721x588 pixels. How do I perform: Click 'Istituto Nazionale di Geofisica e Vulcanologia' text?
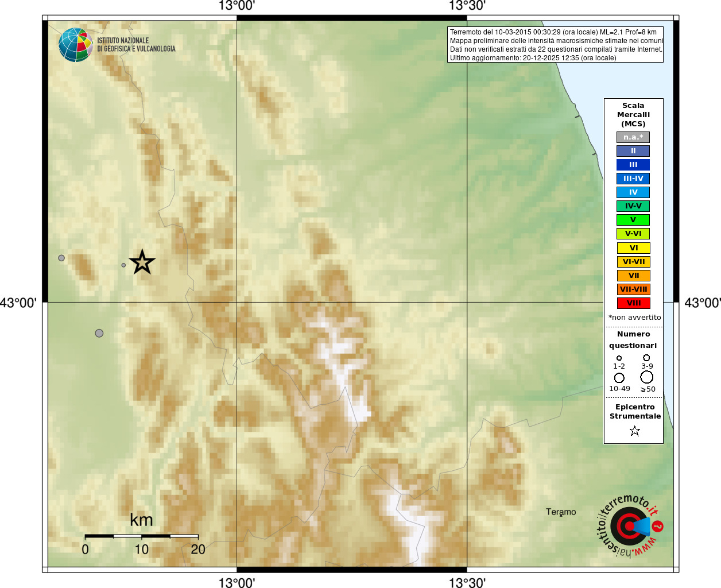tap(136, 45)
